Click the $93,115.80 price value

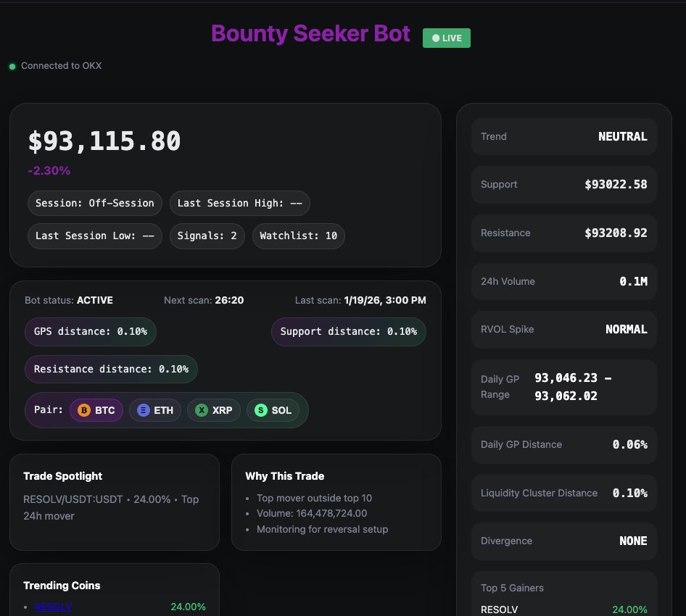(x=104, y=141)
